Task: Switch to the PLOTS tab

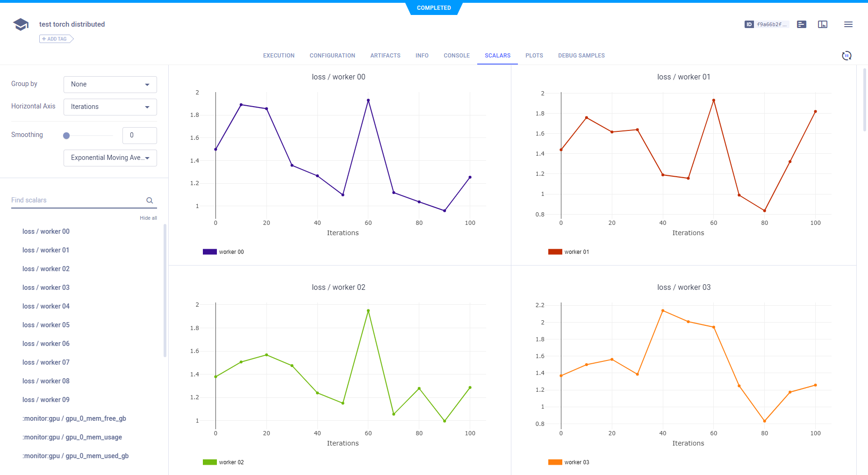Action: pyautogui.click(x=534, y=55)
